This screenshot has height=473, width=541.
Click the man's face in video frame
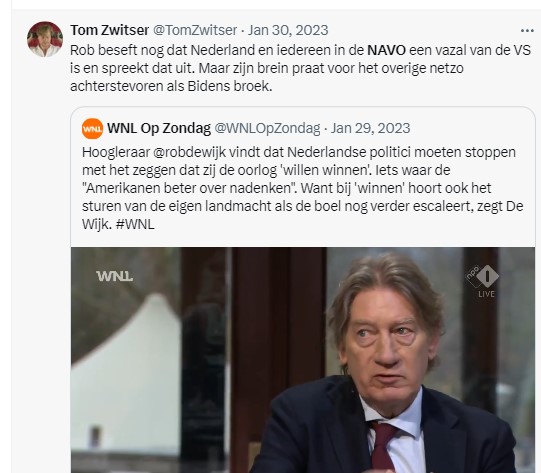click(x=386, y=345)
